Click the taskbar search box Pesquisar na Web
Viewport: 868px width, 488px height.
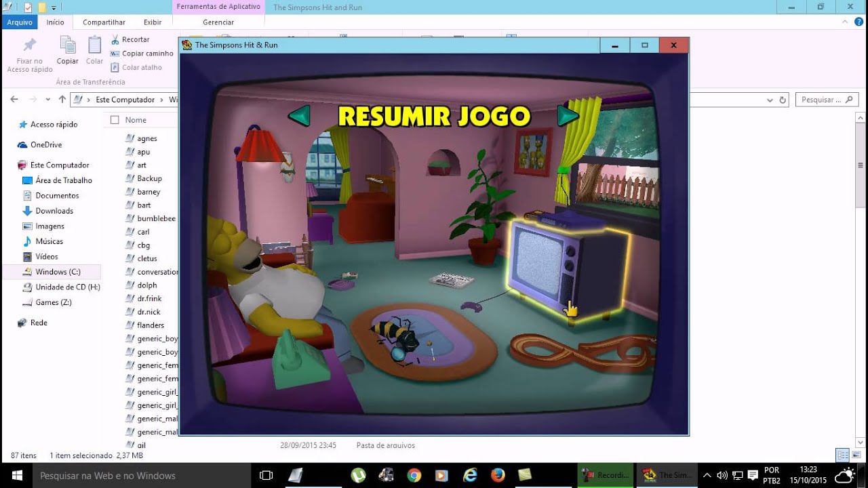pyautogui.click(x=142, y=476)
